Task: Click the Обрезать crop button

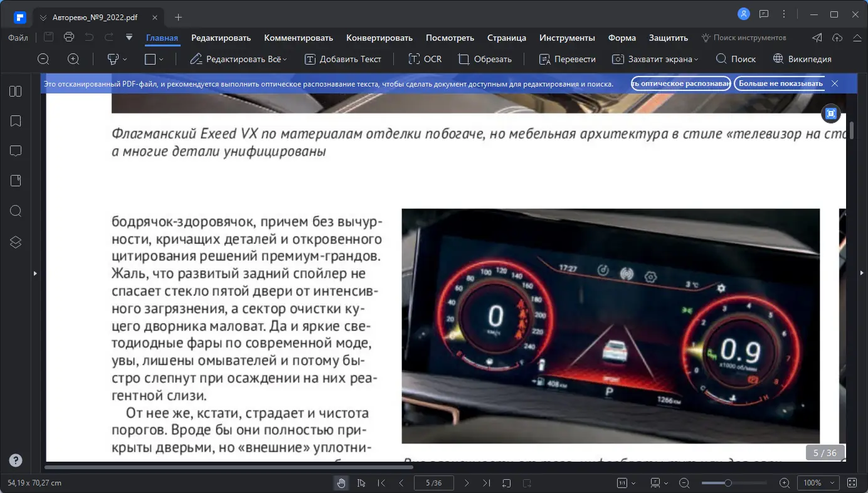Action: 485,59
